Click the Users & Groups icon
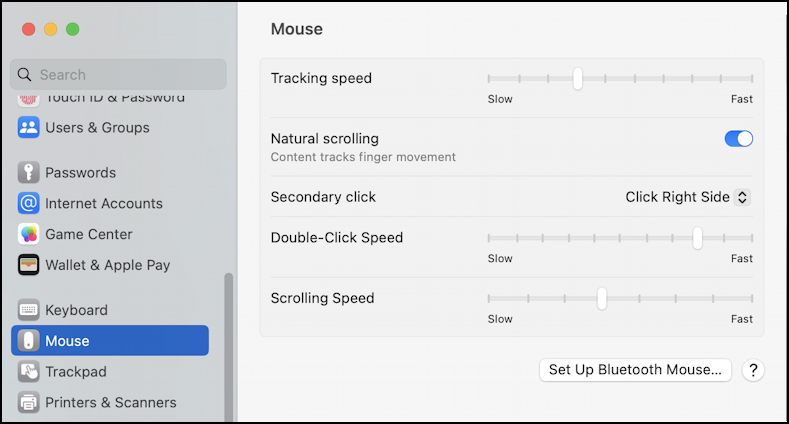The width and height of the screenshot is (789, 424). coord(28,127)
